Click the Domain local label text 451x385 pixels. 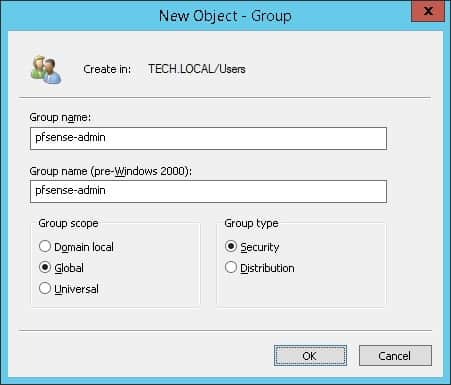84,247
